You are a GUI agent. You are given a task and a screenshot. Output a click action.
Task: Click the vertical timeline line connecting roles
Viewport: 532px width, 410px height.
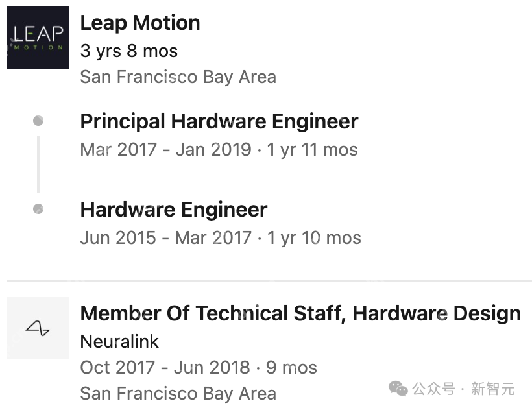tap(38, 165)
